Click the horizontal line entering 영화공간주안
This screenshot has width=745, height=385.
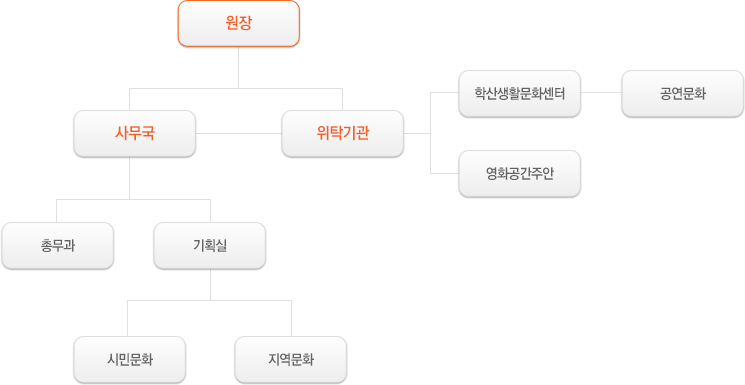(x=444, y=173)
